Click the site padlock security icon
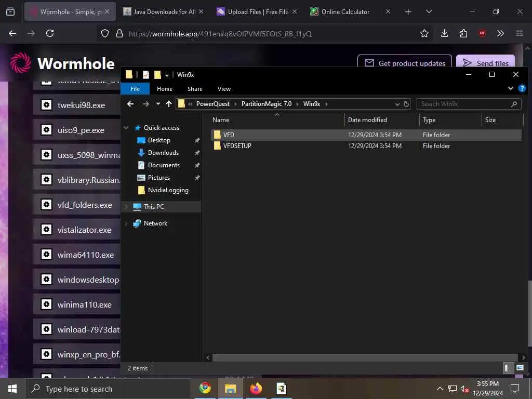The width and height of the screenshot is (532, 399). tap(119, 33)
